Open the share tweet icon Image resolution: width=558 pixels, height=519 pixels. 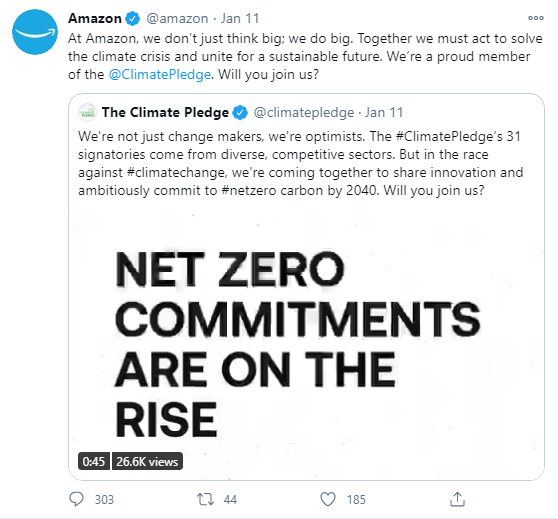(x=457, y=499)
